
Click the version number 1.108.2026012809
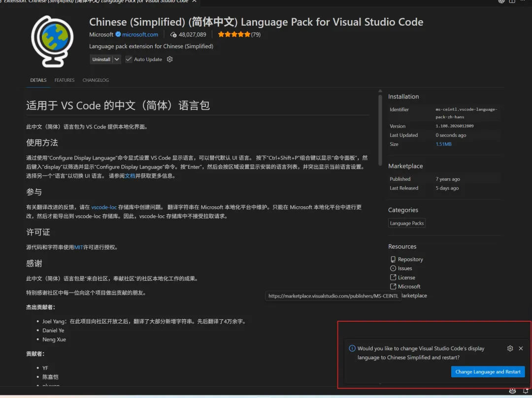pos(455,126)
